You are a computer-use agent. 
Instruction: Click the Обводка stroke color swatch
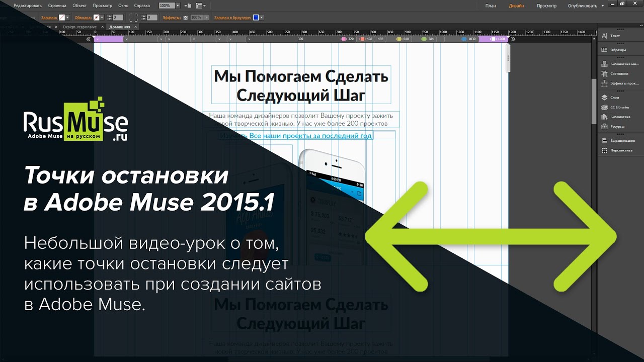[x=97, y=18]
